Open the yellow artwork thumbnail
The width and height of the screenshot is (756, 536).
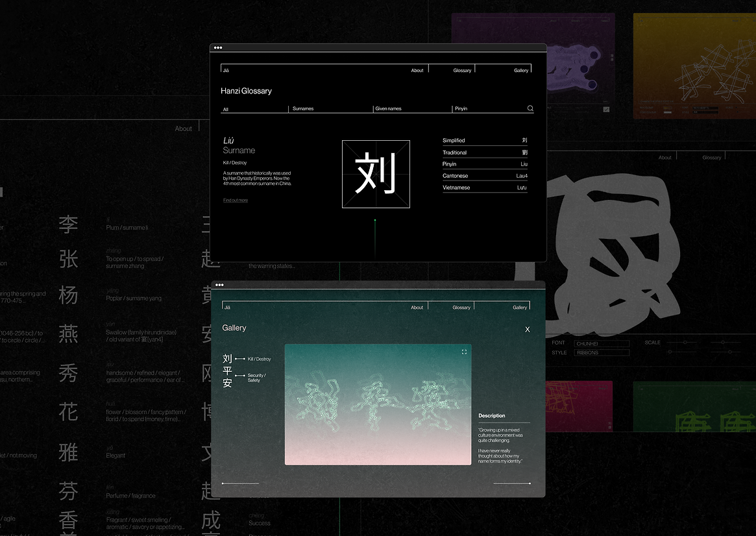click(693, 65)
